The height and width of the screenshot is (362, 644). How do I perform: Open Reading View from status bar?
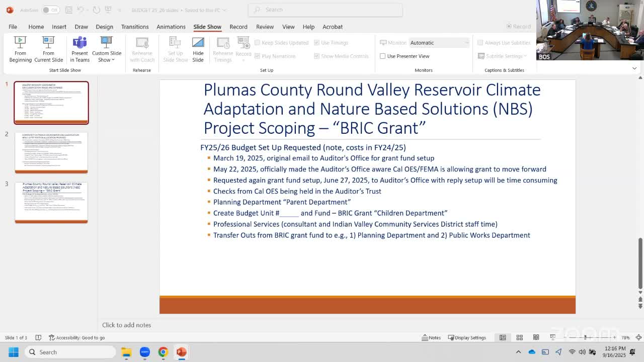coord(536,337)
